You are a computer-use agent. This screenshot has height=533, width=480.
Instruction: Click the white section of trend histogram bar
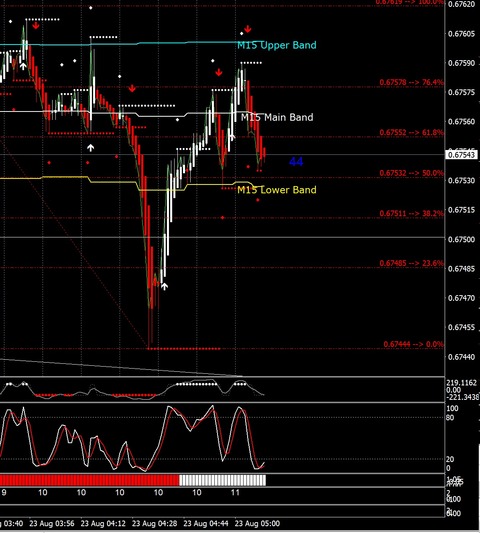point(223,480)
